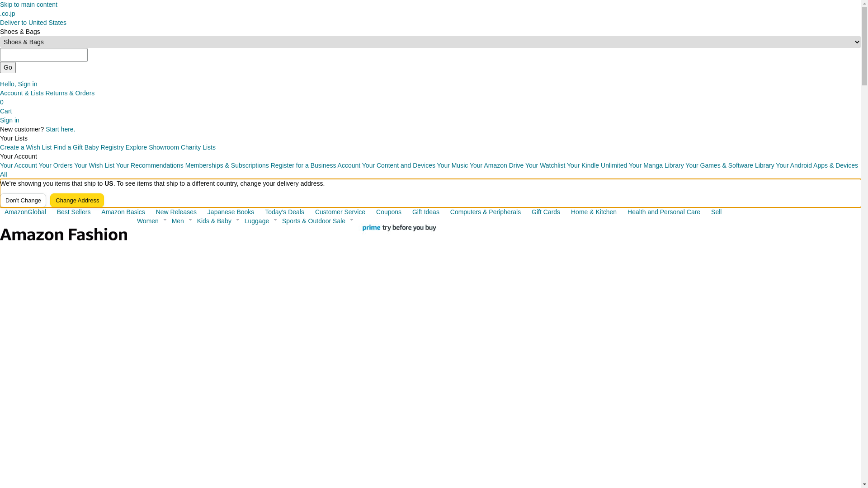868x488 pixels.
Task: Select Gift Cards in the nav bar
Action: [x=546, y=212]
